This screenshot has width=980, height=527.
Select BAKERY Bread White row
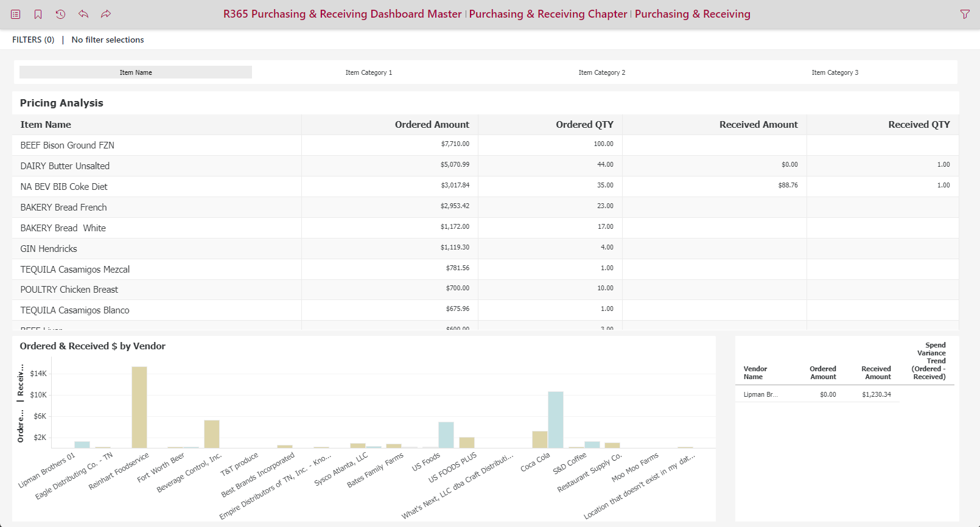[485, 228]
